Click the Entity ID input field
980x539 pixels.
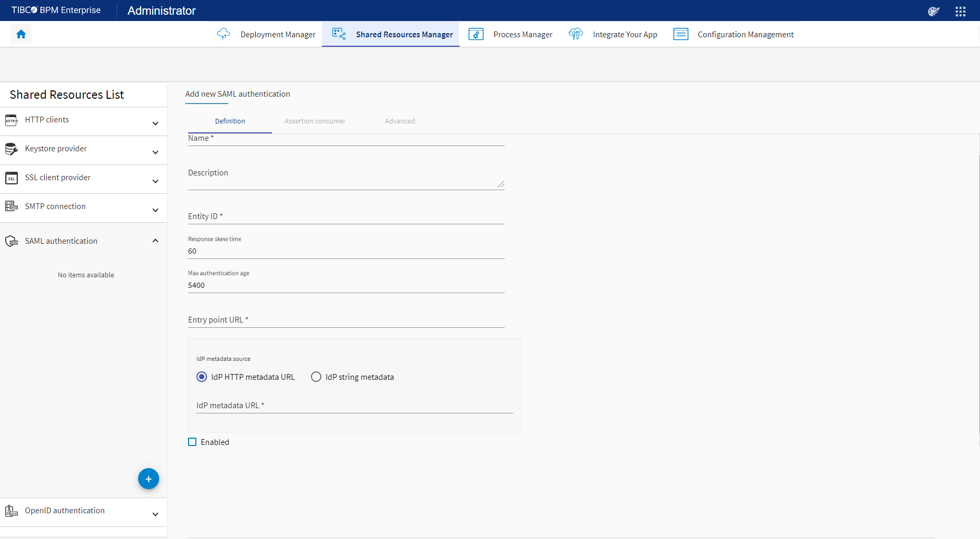(346, 216)
